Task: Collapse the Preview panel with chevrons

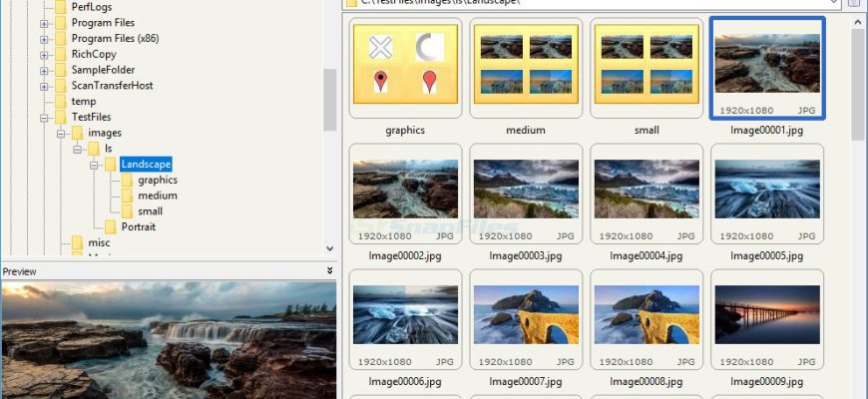Action: pyautogui.click(x=330, y=271)
